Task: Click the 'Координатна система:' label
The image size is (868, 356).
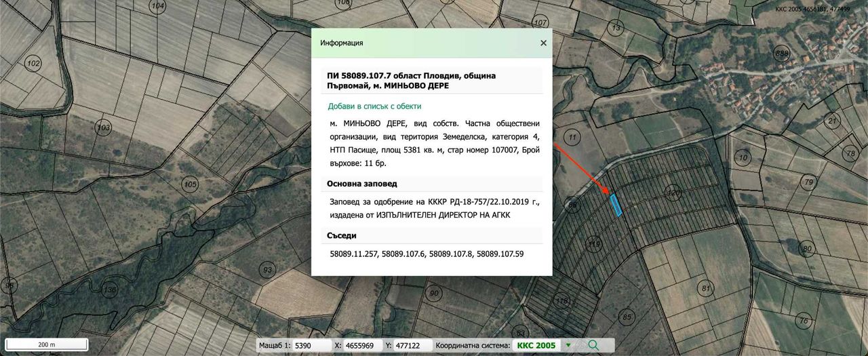Action: point(473,346)
